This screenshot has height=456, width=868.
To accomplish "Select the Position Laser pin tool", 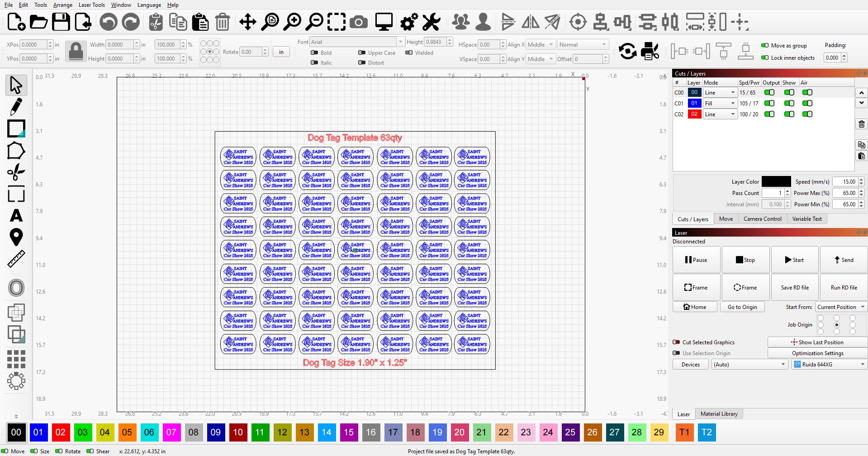I will click(x=16, y=237).
